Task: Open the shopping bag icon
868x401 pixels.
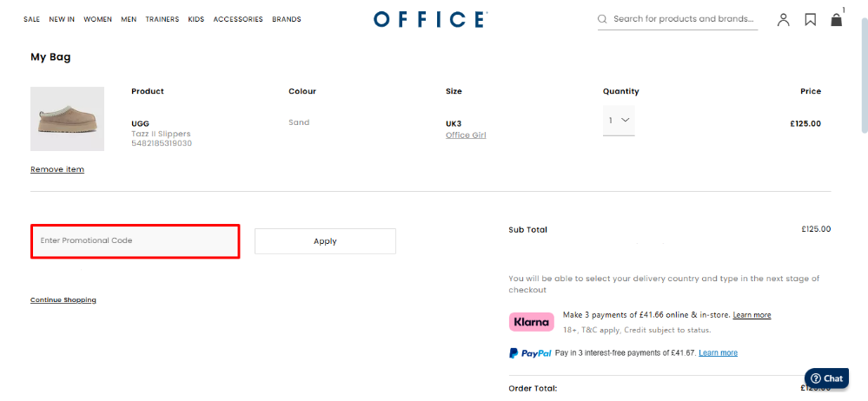Action: [837, 19]
